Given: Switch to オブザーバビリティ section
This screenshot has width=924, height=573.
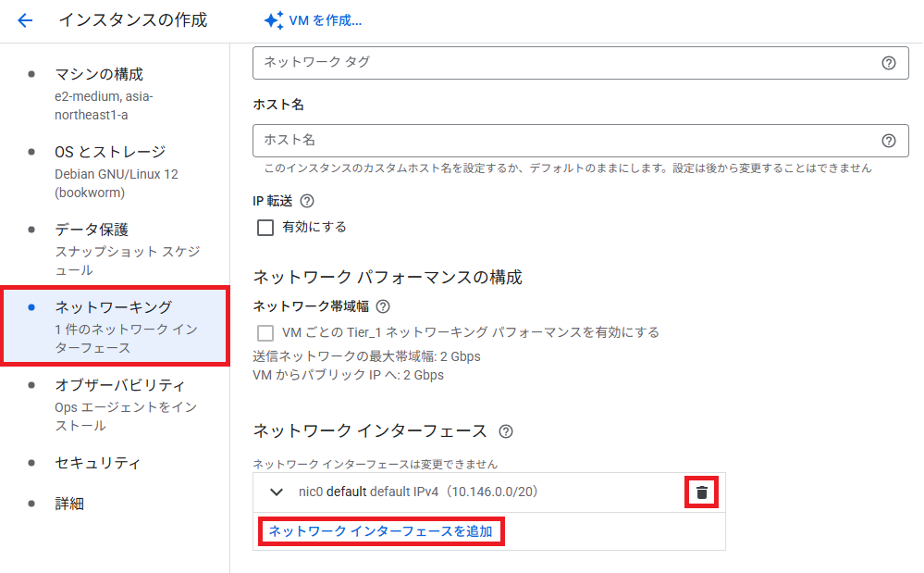Looking at the screenshot, I should coord(119,385).
